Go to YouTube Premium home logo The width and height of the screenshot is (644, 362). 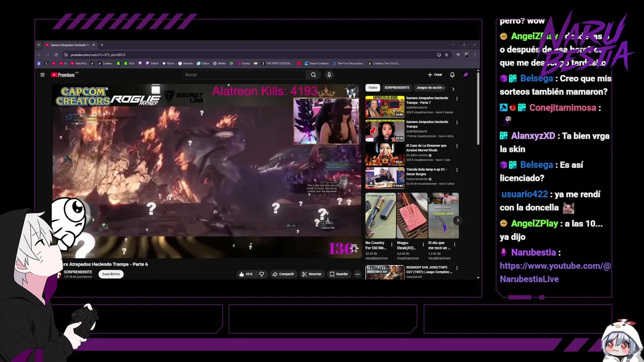(63, 75)
